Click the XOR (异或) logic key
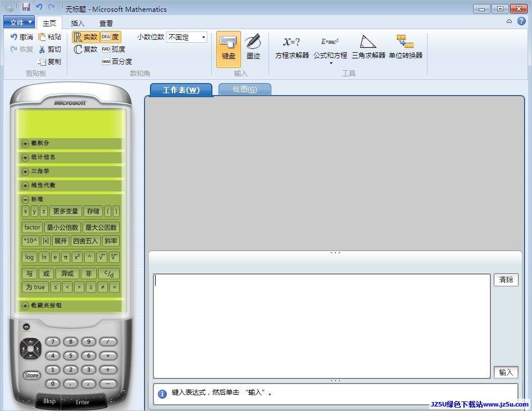 click(x=67, y=273)
